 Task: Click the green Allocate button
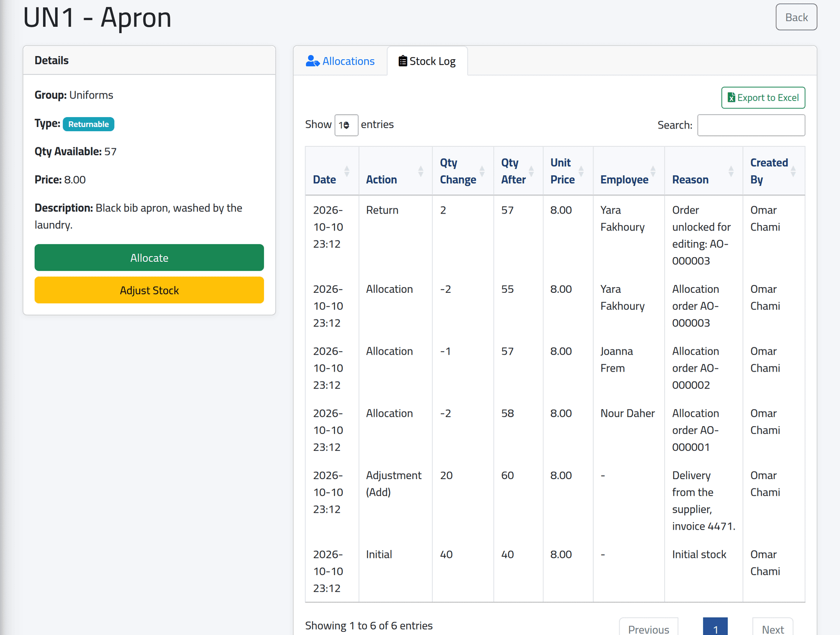[149, 258]
